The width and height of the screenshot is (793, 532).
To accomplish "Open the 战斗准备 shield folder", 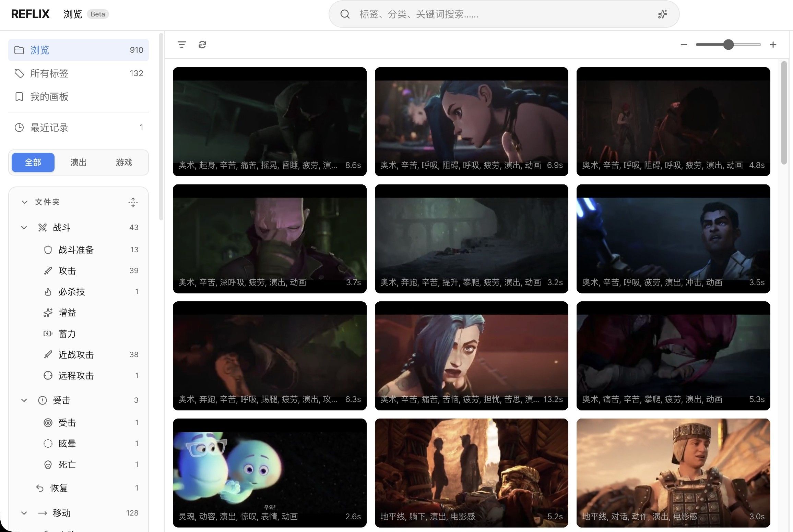I will coord(76,250).
